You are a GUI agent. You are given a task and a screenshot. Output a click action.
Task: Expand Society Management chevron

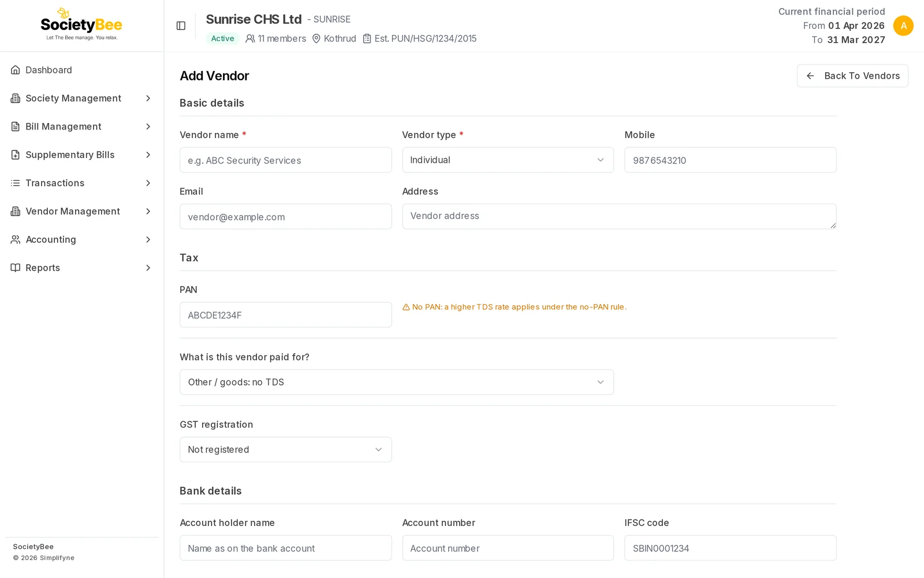point(148,98)
